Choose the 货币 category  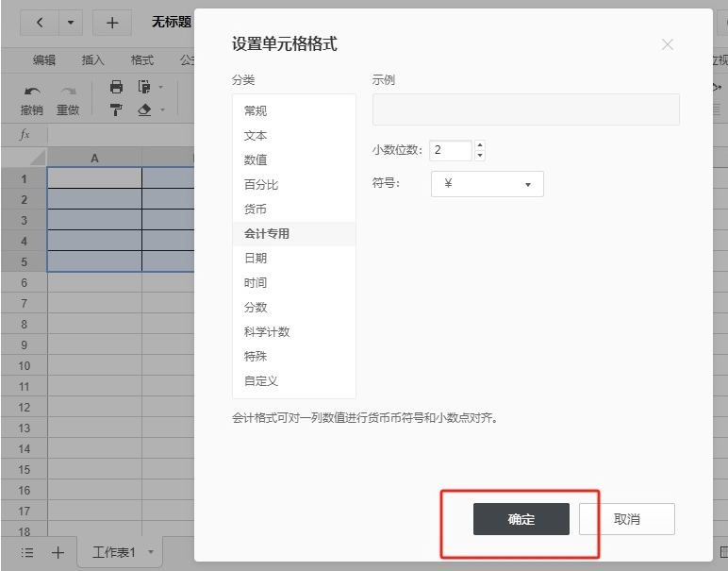click(256, 209)
